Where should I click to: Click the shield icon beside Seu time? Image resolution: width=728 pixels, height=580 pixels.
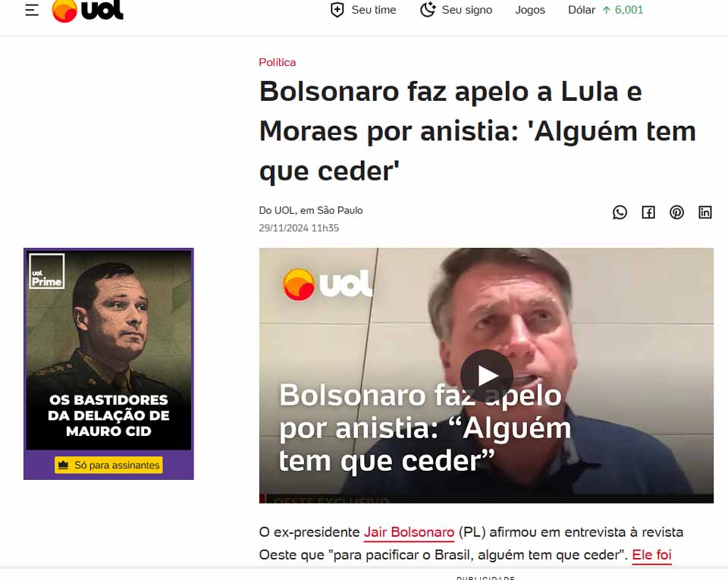coord(337,10)
